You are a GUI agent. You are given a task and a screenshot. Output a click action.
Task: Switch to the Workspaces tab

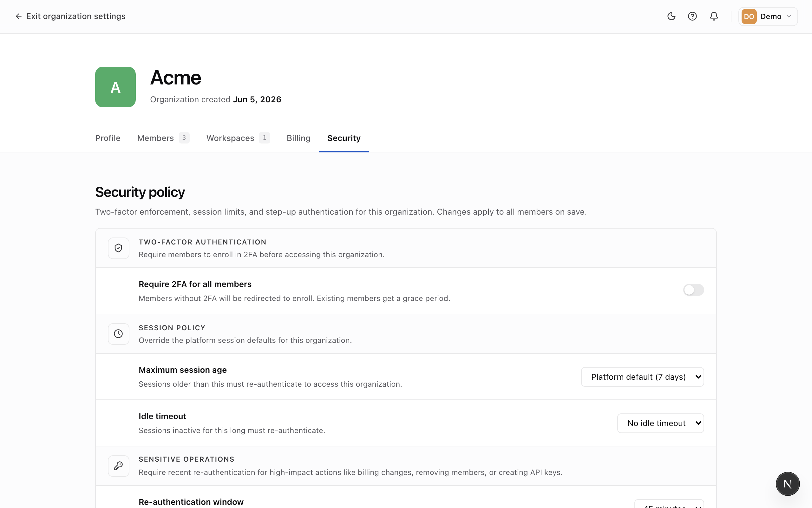tap(238, 138)
